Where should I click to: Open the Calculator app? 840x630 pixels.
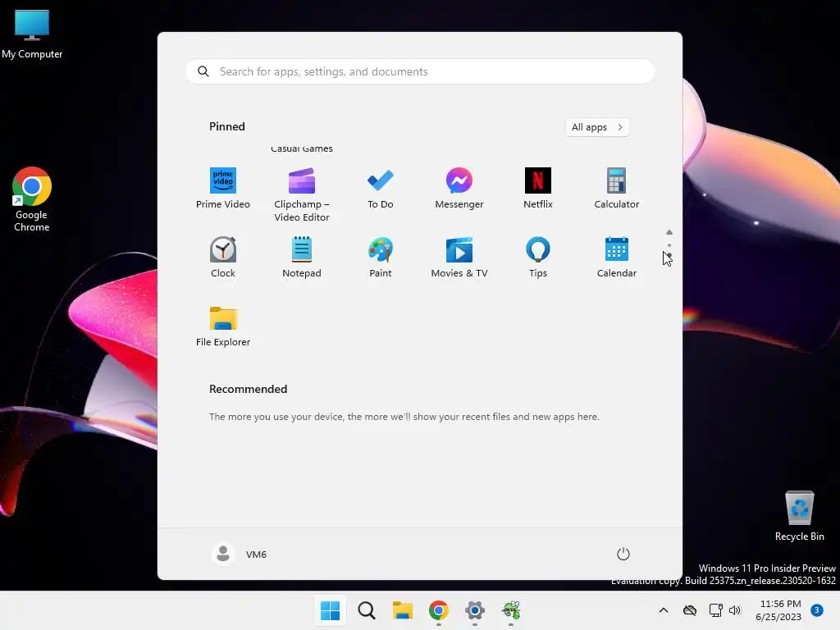point(617,189)
